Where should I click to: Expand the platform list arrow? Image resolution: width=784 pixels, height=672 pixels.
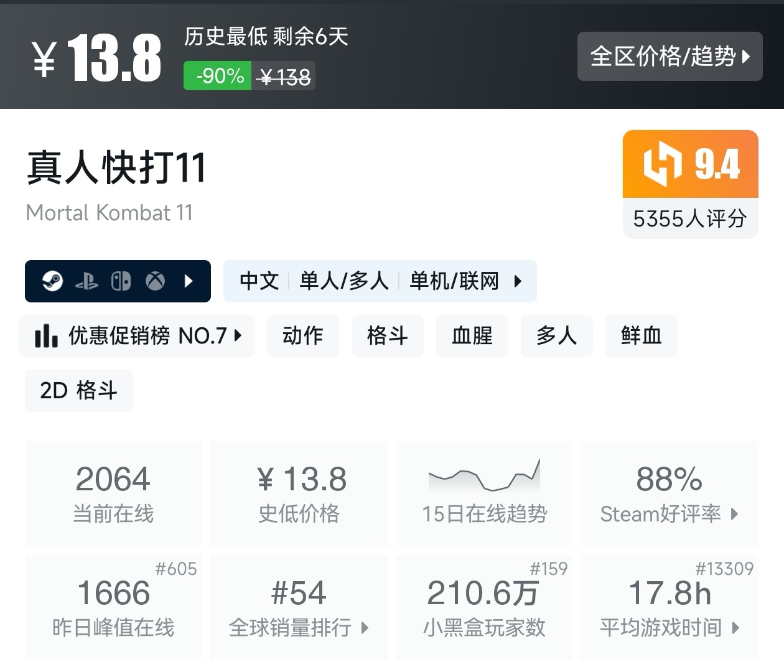[189, 281]
